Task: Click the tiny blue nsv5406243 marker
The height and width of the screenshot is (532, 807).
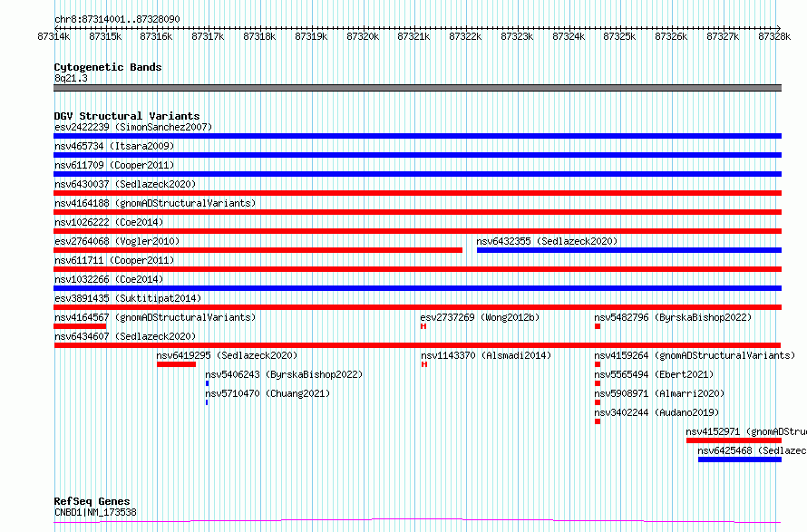Action: (207, 383)
